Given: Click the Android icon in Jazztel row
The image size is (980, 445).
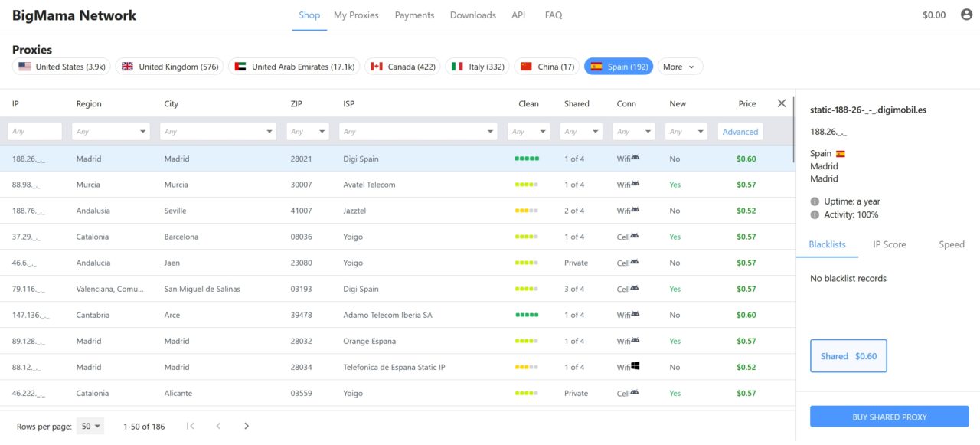Looking at the screenshot, I should [x=635, y=210].
